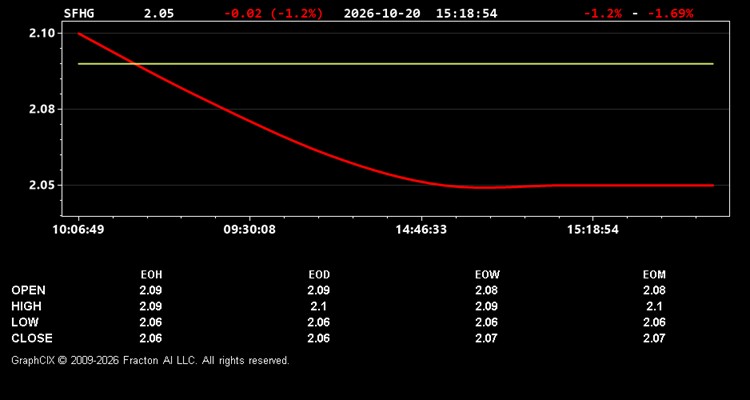
Task: Click the EOH column header
Action: (x=151, y=275)
